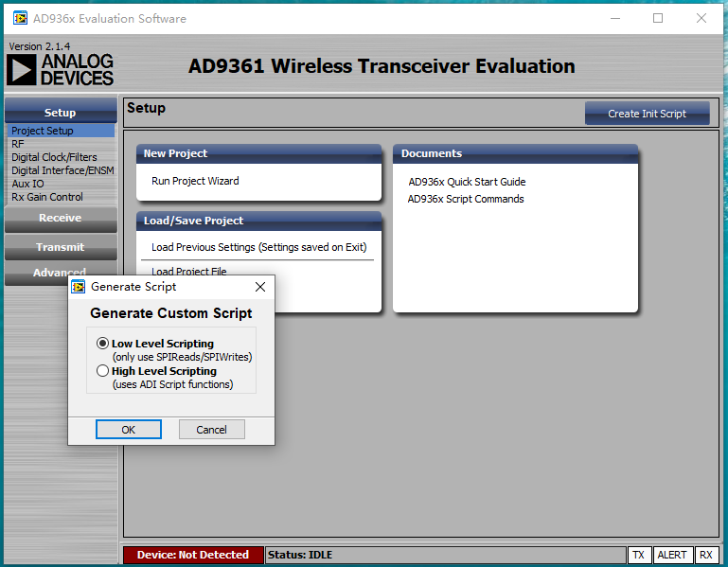The image size is (728, 567).
Task: Click the LabVIEW app icon in title bar
Action: pyautogui.click(x=20, y=19)
